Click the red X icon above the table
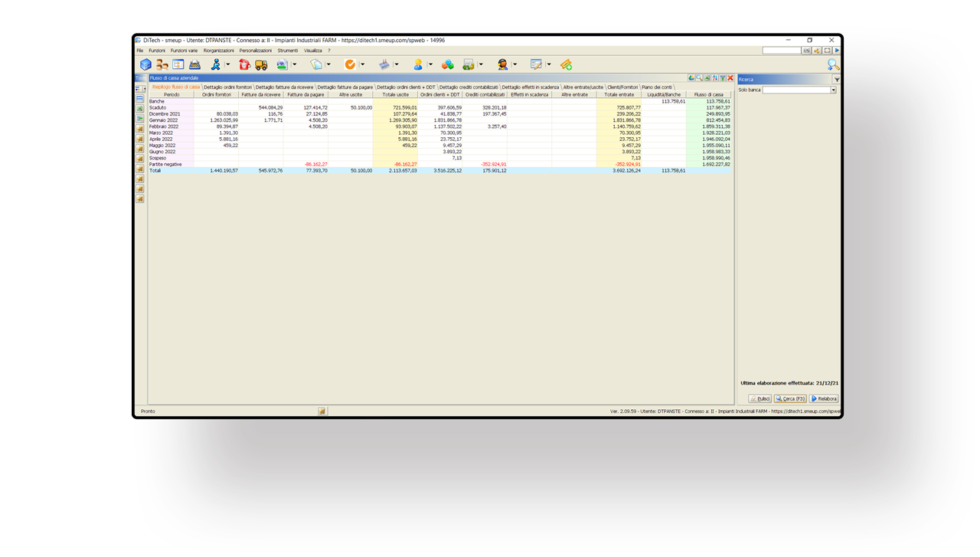 (730, 78)
